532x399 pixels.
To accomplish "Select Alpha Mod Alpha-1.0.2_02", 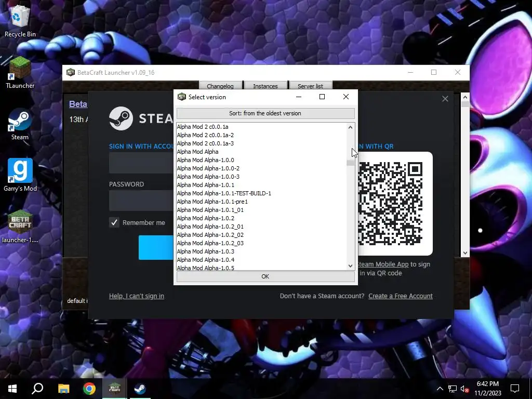I will (x=261, y=235).
